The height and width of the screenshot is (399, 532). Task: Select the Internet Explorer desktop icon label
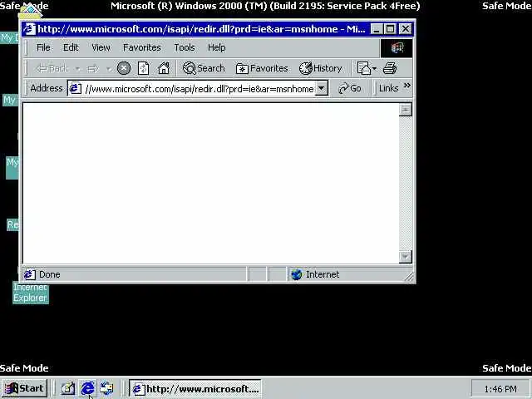[x=31, y=293]
